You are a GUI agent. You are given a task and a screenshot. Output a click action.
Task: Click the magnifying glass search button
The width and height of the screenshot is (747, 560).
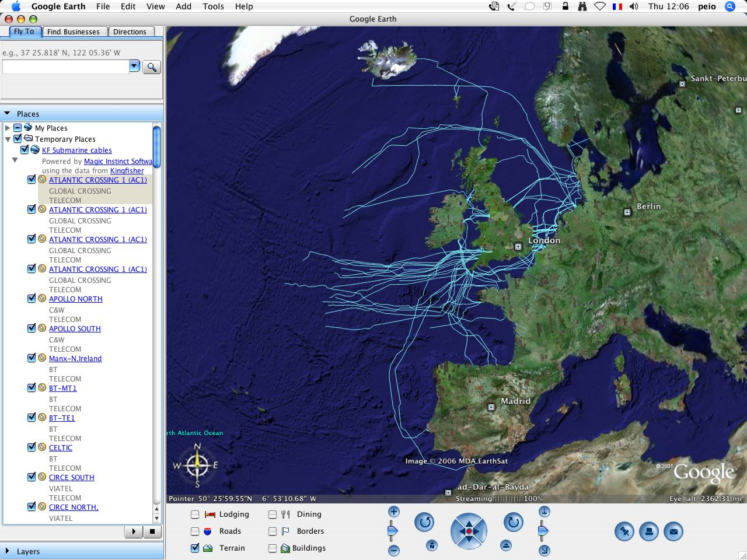pyautogui.click(x=152, y=67)
